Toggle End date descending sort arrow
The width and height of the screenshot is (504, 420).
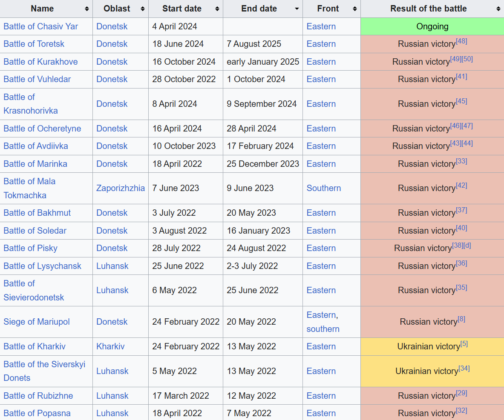[297, 9]
